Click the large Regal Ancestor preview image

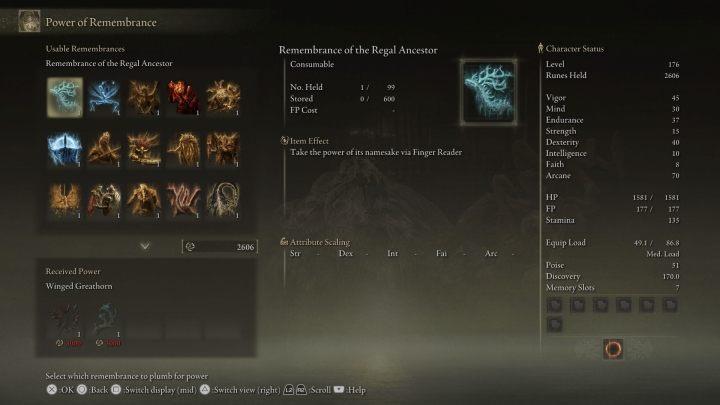click(x=489, y=92)
